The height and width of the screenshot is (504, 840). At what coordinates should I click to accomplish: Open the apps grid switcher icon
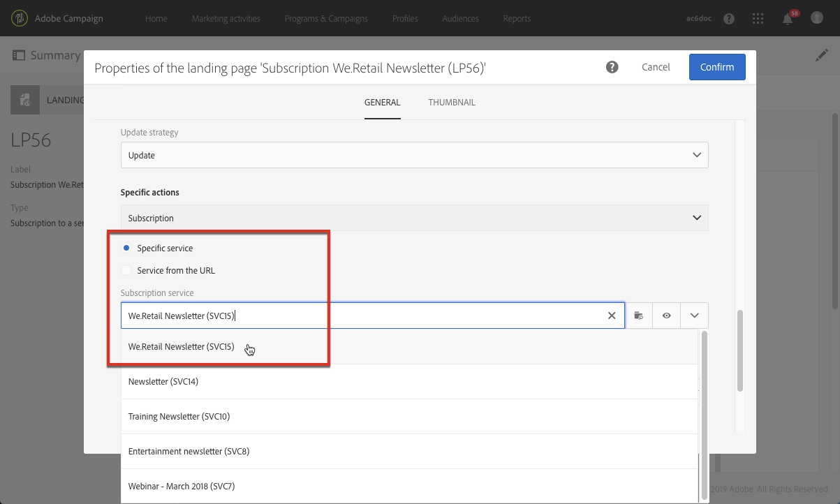(758, 19)
